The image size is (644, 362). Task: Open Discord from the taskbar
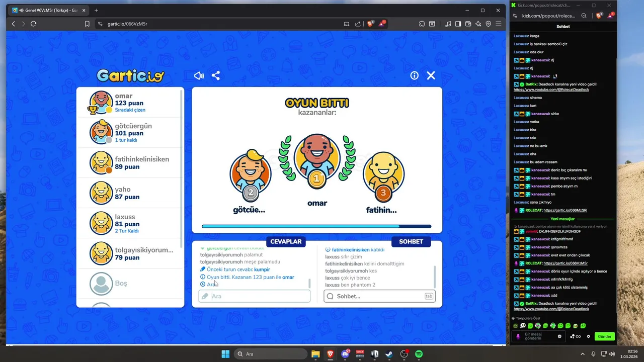(x=345, y=354)
